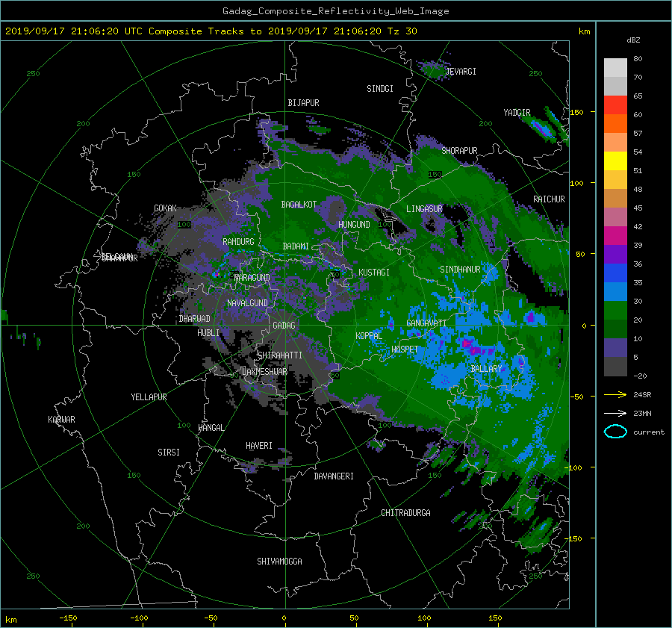Click the -150 tick on bottom axis

point(68,618)
